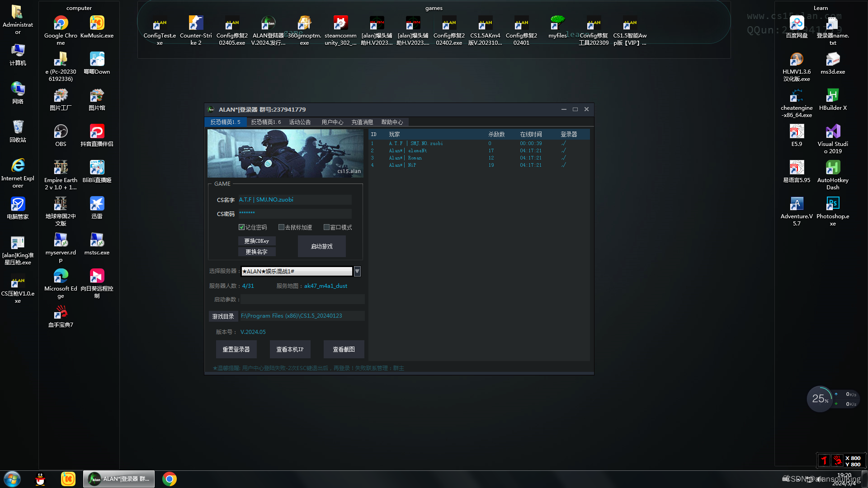Expand the server selection dropdown arrow
This screenshot has height=488, width=868.
[x=357, y=271]
